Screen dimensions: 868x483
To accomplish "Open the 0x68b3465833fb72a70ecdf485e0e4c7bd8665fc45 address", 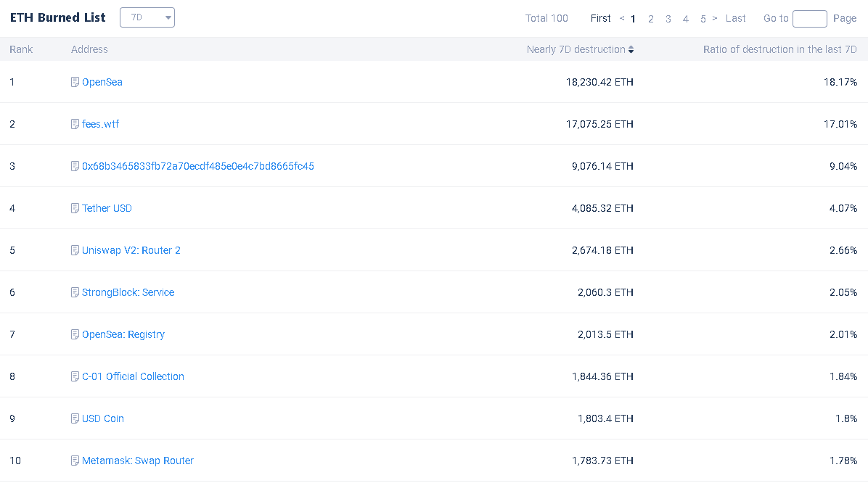I will tap(197, 166).
